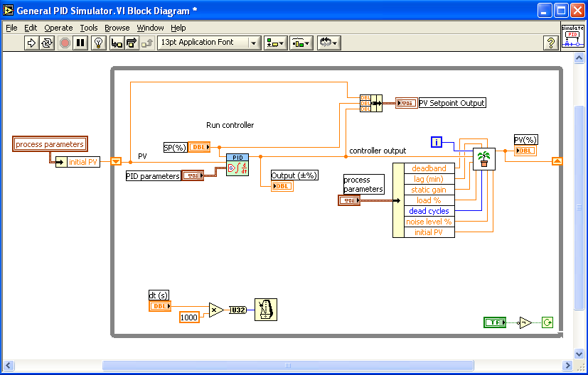Click the left shift register on loop

coord(116,161)
